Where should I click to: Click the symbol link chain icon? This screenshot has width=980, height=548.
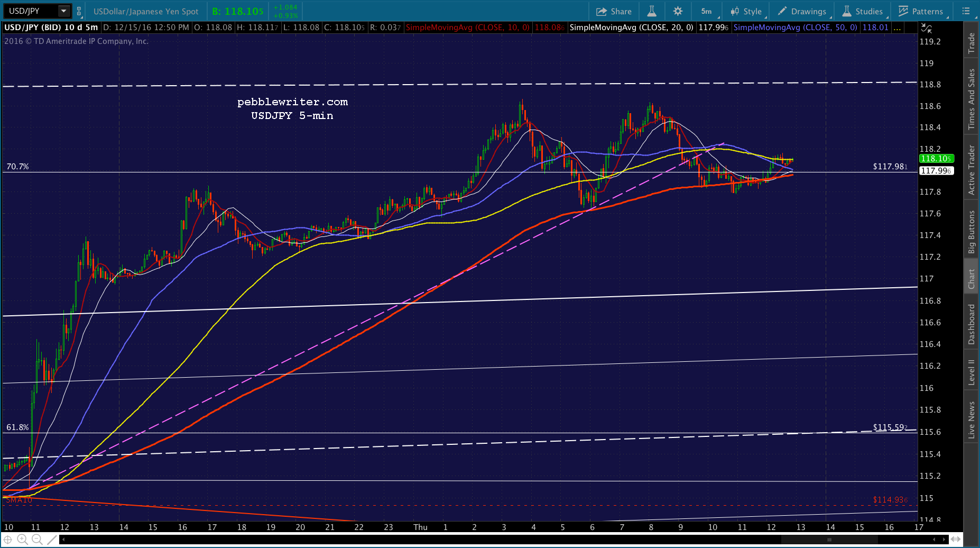79,11
